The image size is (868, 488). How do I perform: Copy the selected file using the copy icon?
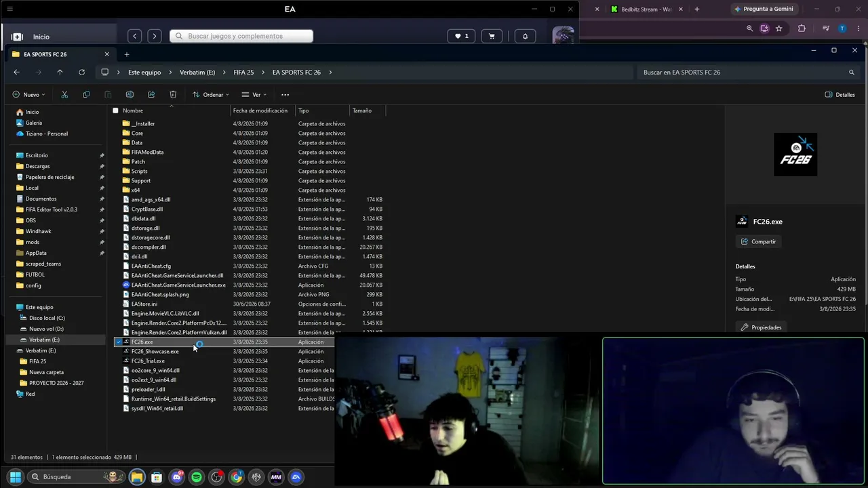click(x=86, y=95)
